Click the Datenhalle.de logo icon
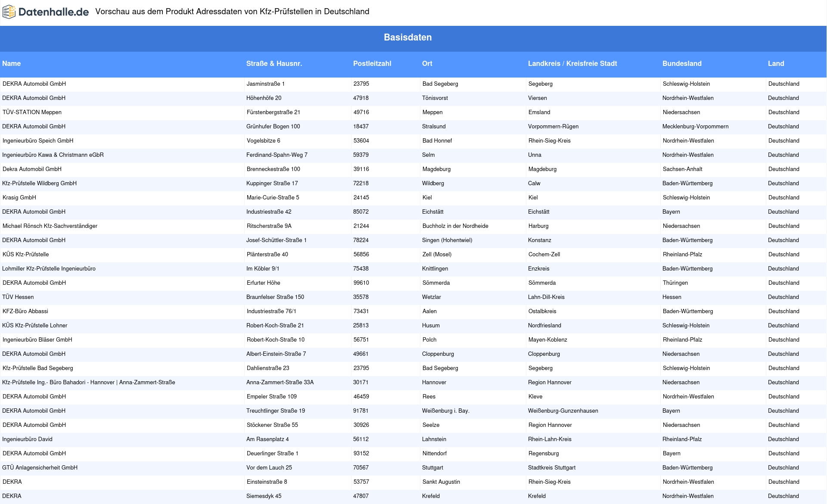This screenshot has height=504, width=827. pos(9,12)
